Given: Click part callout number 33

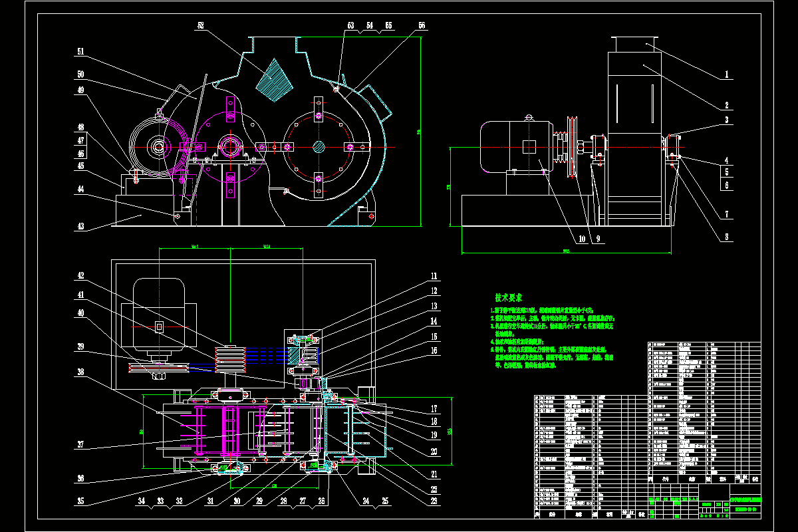Looking at the screenshot, I should tap(160, 502).
